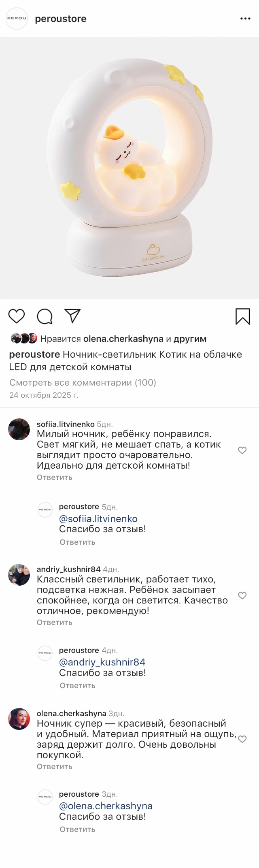Open @andriy_kushnir84 mention link
Image resolution: width=259 pixels, height=868 pixels.
click(x=102, y=662)
